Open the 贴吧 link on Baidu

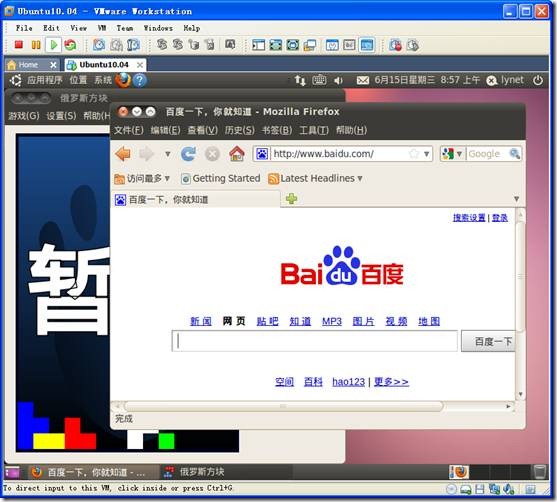click(x=267, y=321)
